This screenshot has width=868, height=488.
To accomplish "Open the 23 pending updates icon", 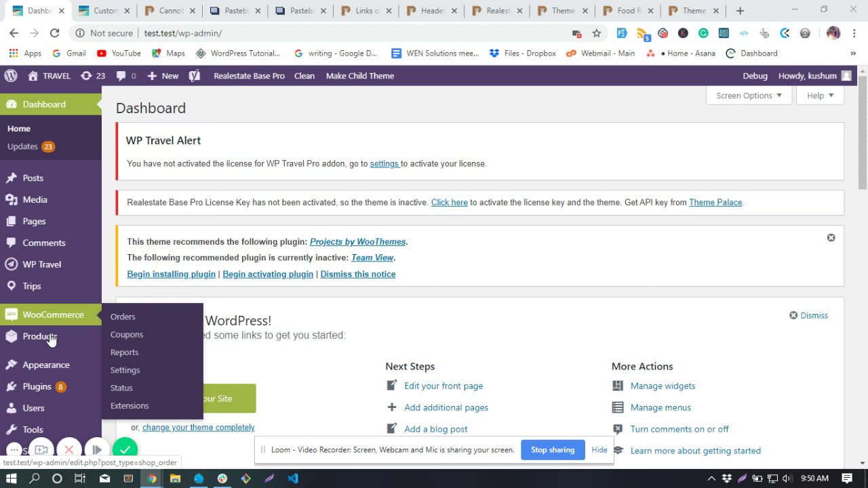I will point(93,76).
